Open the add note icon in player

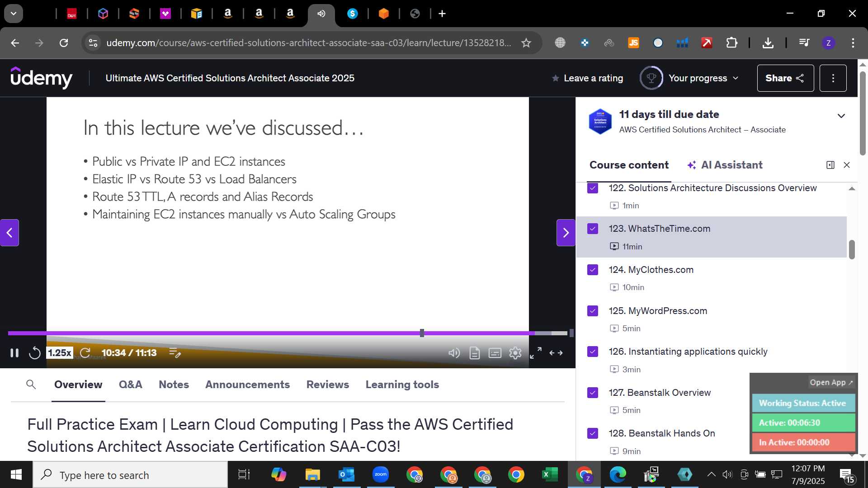175,353
